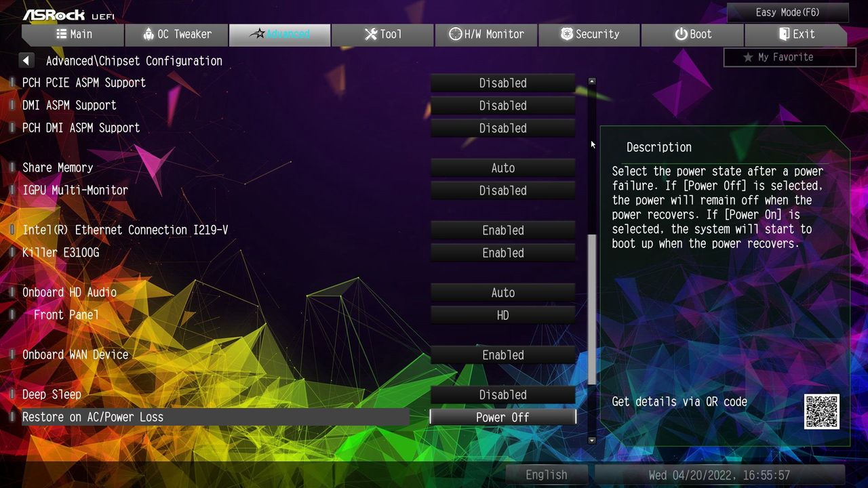Image resolution: width=868 pixels, height=488 pixels.
Task: Open the H/W Monitor tab
Action: 486,35
